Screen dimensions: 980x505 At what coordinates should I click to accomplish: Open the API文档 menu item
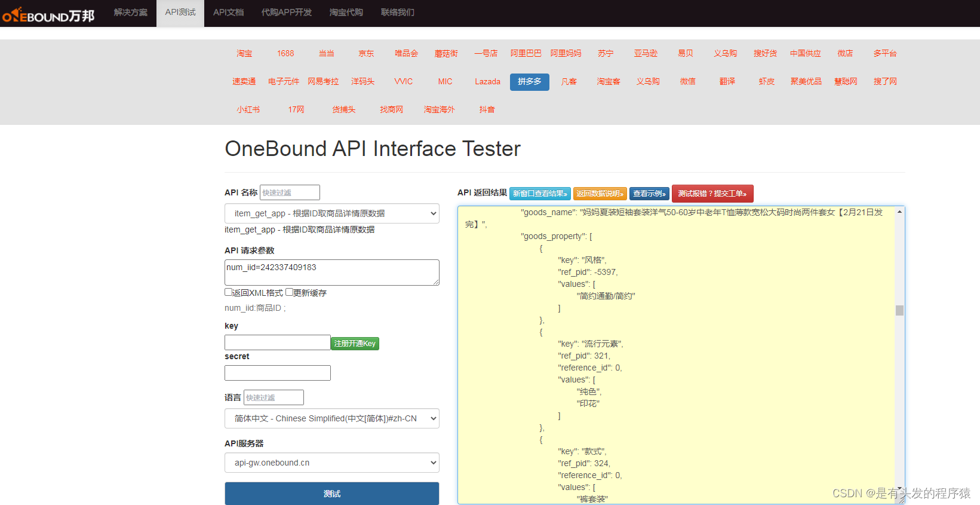pos(228,12)
